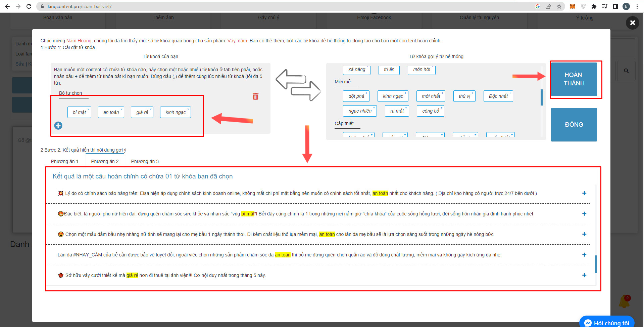The height and width of the screenshot is (327, 644).
Task: Open Hỏi chúng tôi Messenger chat
Action: coord(607,323)
